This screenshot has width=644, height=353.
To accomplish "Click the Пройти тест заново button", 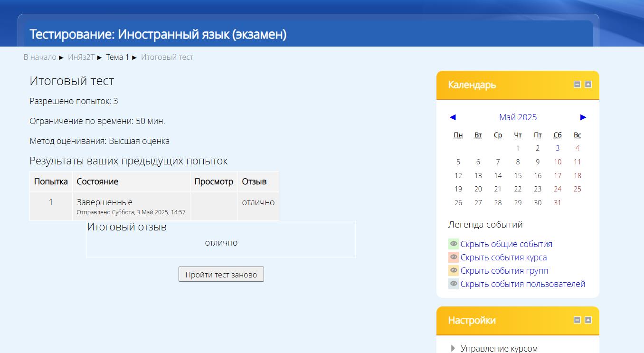I will (221, 275).
